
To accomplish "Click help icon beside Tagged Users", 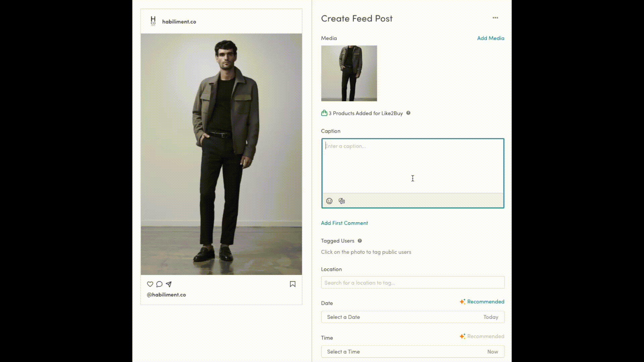I will 360,241.
